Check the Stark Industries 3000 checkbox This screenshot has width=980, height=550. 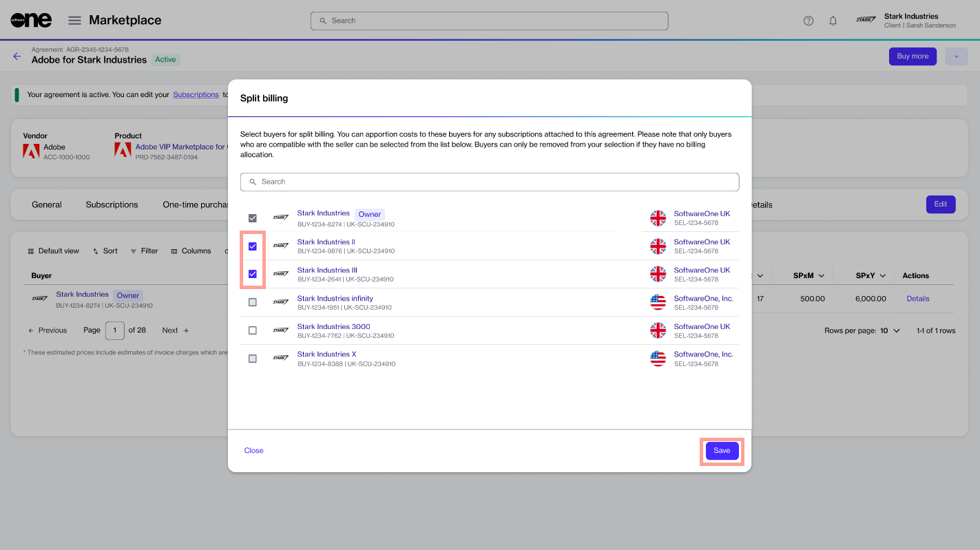coord(253,330)
